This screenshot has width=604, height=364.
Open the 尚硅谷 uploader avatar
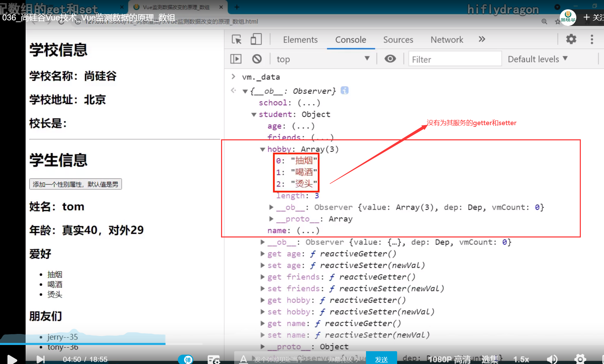click(x=568, y=17)
